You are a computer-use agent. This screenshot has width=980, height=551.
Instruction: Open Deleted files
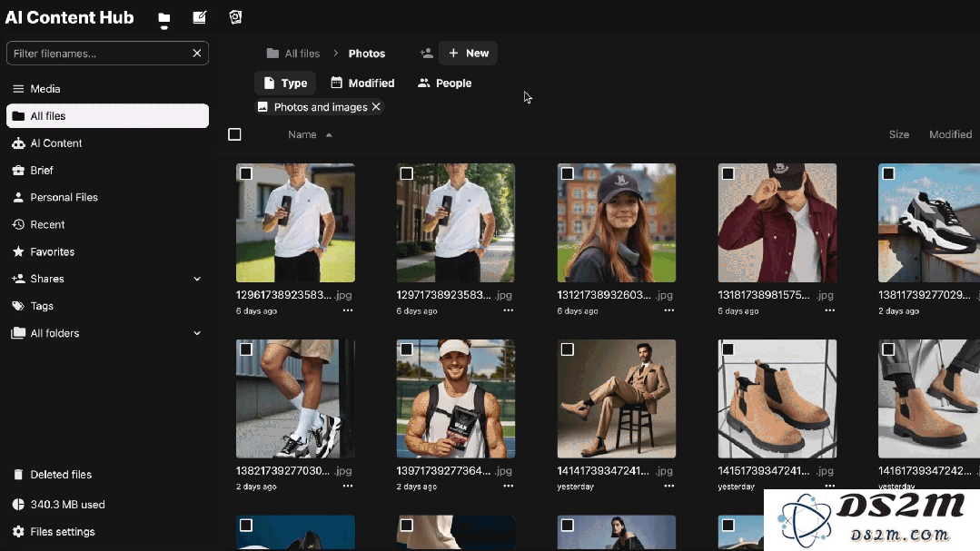click(x=107, y=474)
